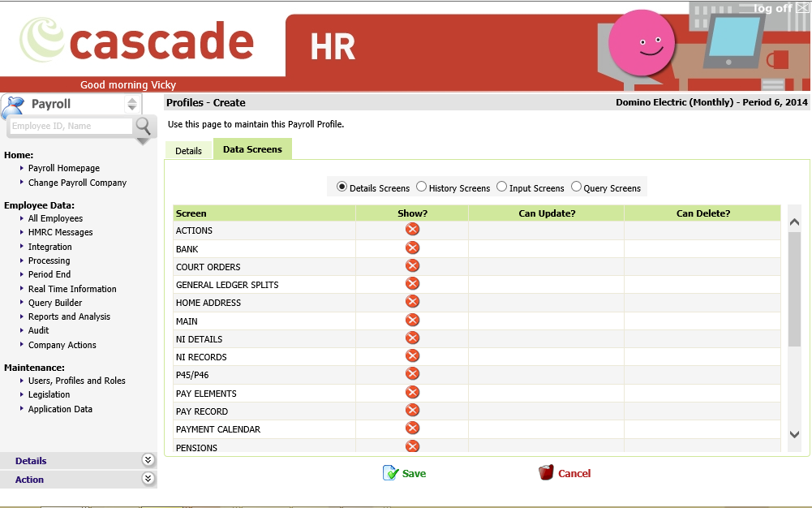The height and width of the screenshot is (508, 812).
Task: Click the Can Delete? column header
Action: tap(702, 213)
